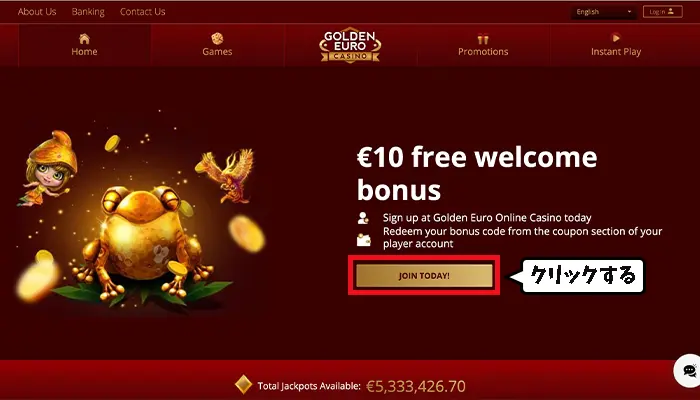The height and width of the screenshot is (400, 700).
Task: Open the Banking link
Action: (x=88, y=12)
